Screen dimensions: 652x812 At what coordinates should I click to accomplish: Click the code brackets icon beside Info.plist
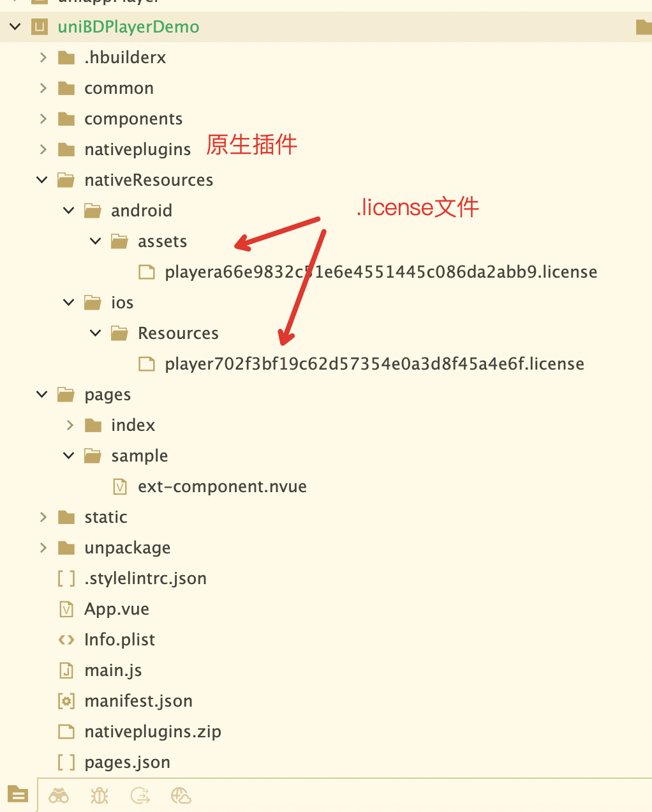coord(66,640)
